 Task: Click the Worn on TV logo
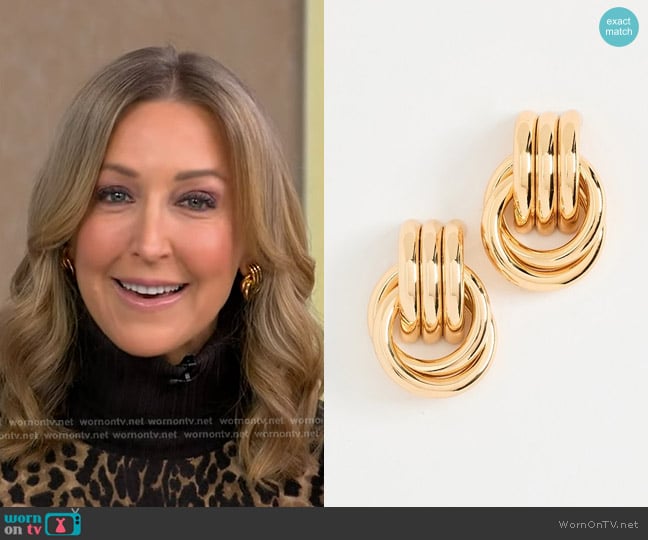(42, 523)
